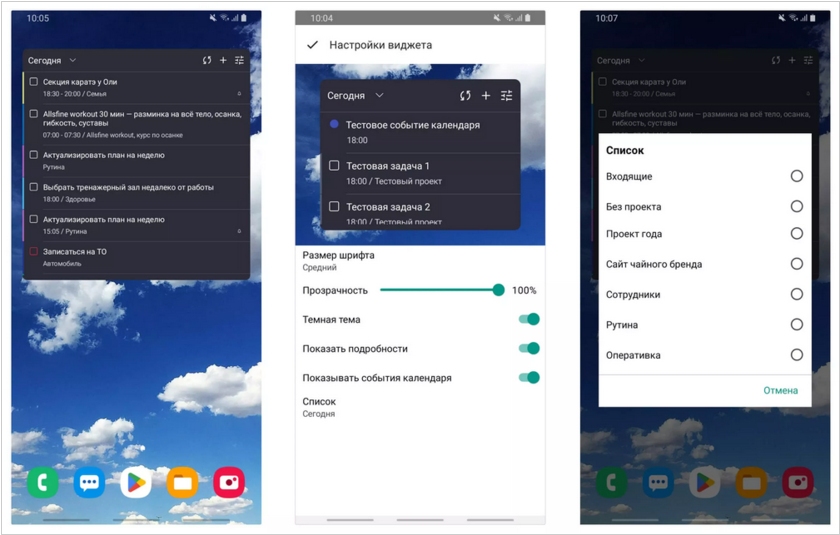Screen dimensions: 840x535
Task: Open the blue Messages app on the undimmed home screen
Action: (89, 483)
